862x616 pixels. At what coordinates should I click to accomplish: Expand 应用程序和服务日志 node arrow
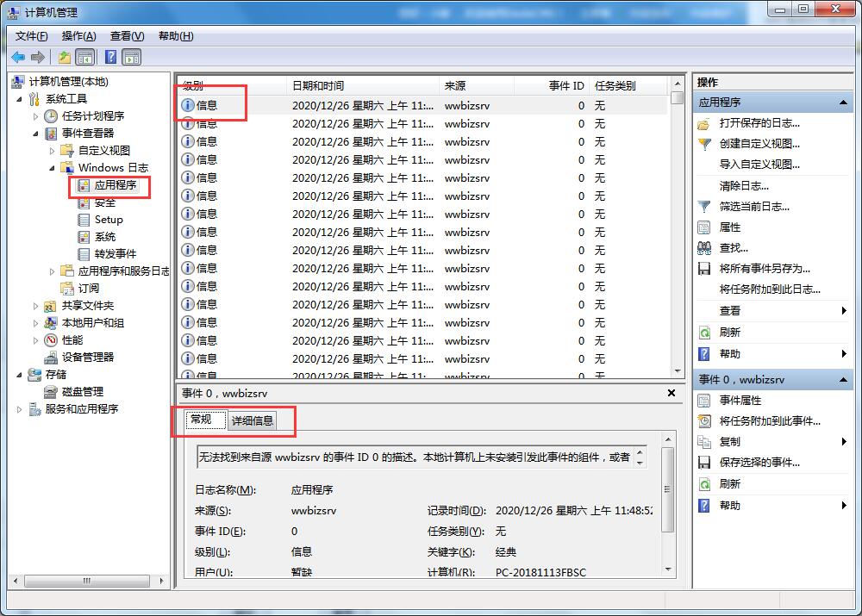point(53,271)
